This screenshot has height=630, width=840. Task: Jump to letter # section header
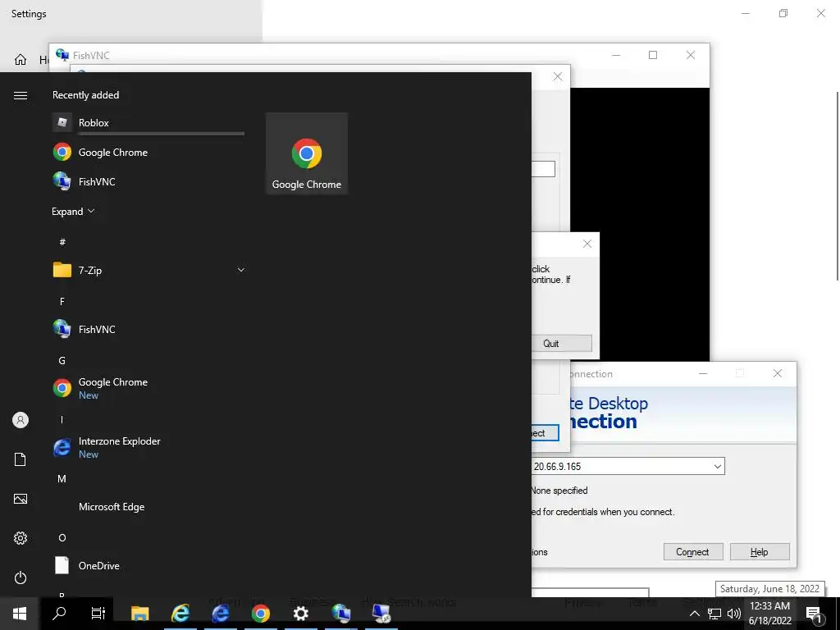click(x=62, y=242)
